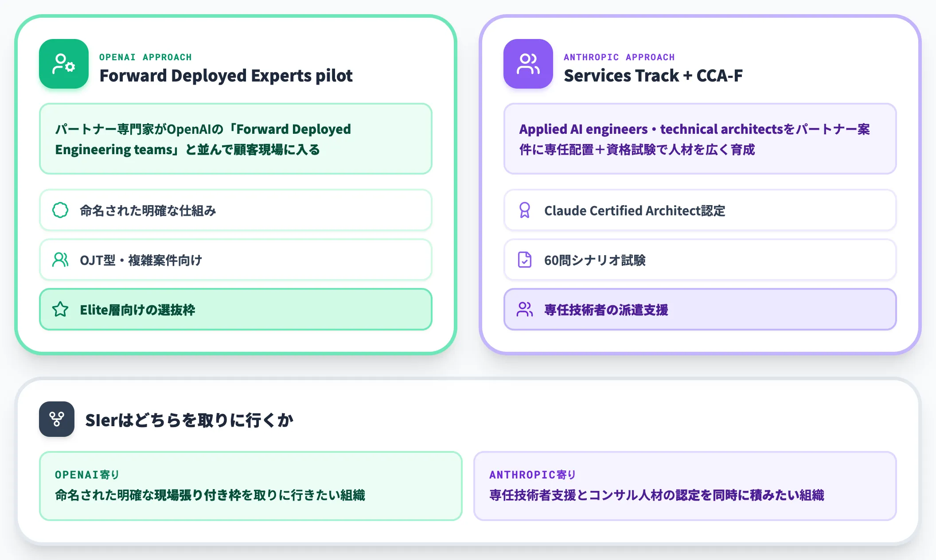Click the purple summary box about Applied AI engineers
This screenshot has width=936, height=560.
(x=700, y=139)
